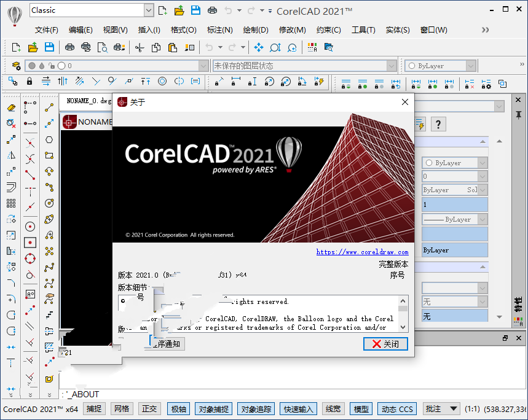The image size is (528, 420).
Task: Click the Cut scissors icon
Action: click(140, 47)
